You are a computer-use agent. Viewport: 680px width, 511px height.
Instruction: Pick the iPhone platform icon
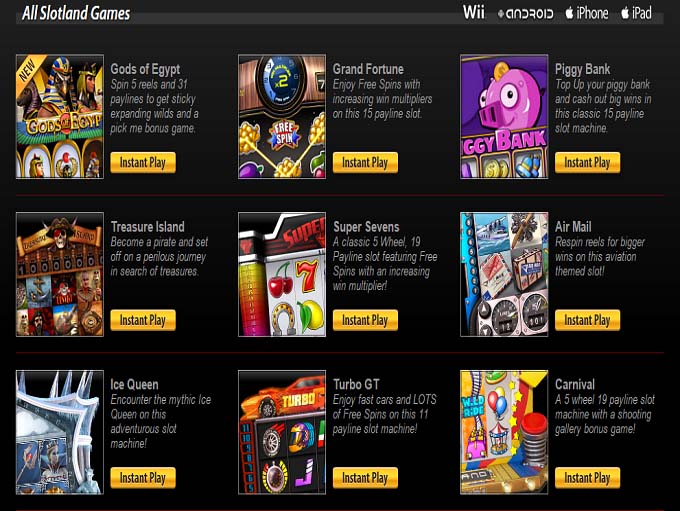(586, 13)
